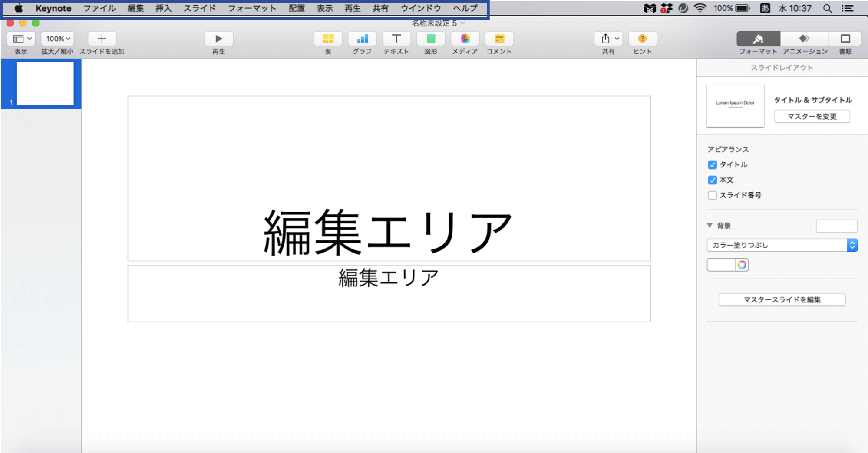Select slide 1 thumbnail in navigator
This screenshot has height=453, width=868.
point(45,84)
